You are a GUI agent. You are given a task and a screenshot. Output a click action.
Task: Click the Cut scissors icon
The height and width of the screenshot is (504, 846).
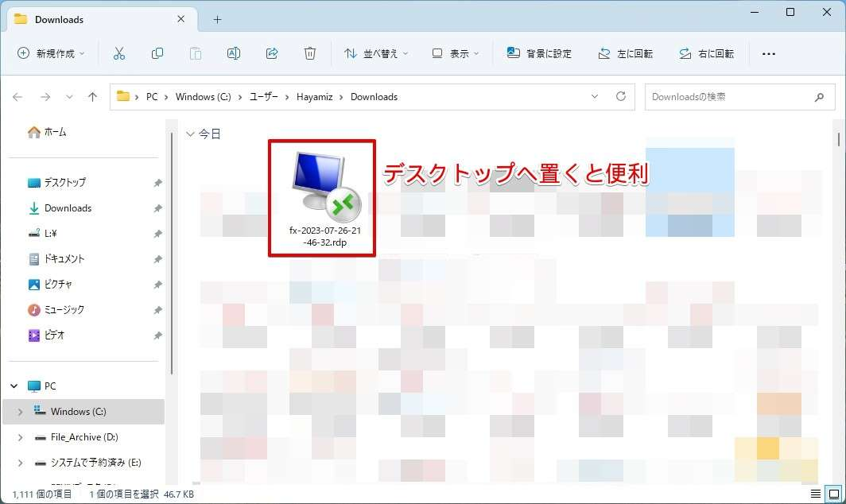[x=119, y=53]
